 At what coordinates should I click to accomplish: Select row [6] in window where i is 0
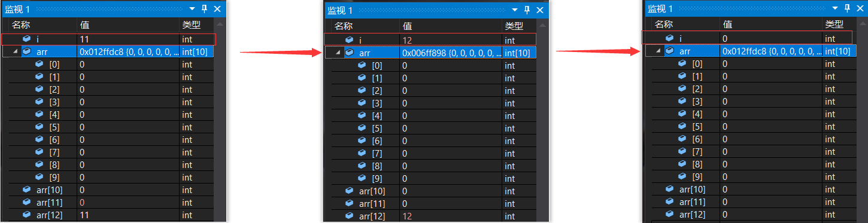coord(751,139)
